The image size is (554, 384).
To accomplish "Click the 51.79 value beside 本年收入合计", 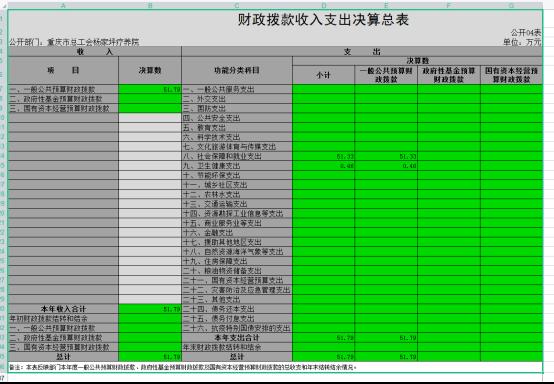I will click(x=150, y=309).
